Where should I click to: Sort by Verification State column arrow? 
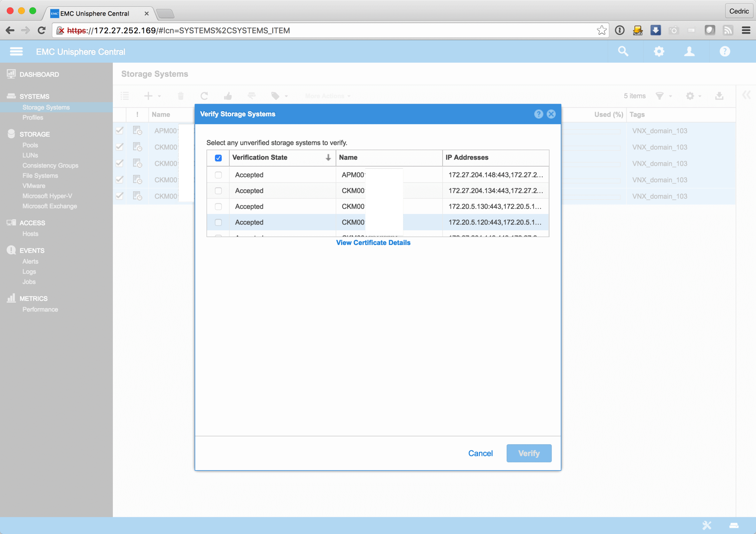(328, 158)
